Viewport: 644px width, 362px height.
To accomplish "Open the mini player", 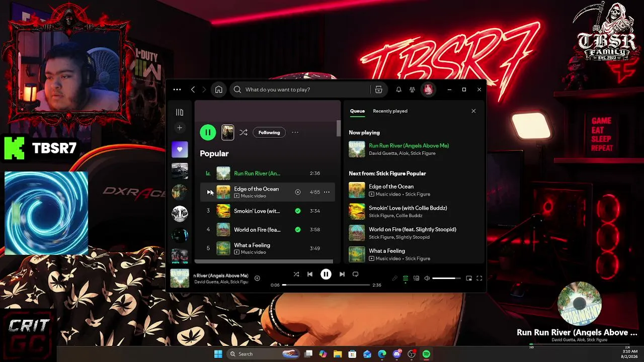I will (x=469, y=278).
